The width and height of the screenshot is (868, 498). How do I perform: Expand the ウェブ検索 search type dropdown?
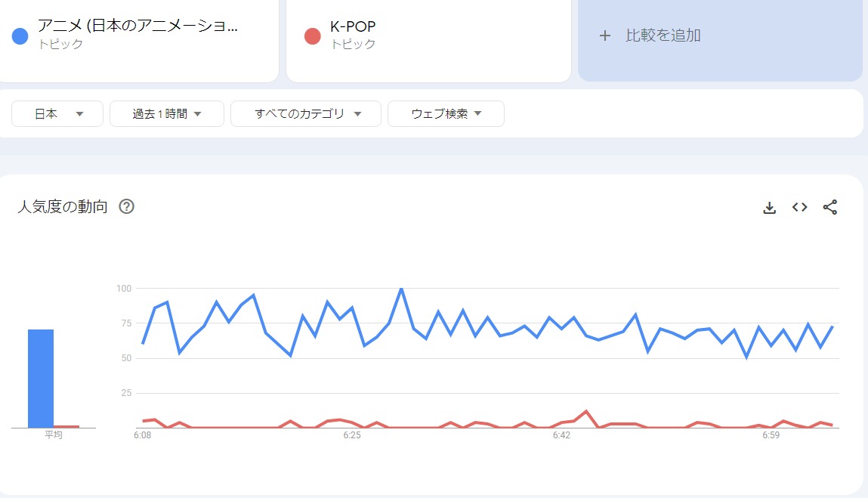click(x=446, y=114)
